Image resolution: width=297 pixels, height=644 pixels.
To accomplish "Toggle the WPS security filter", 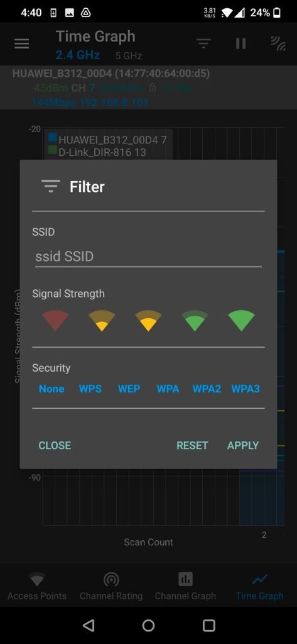I will coord(90,389).
